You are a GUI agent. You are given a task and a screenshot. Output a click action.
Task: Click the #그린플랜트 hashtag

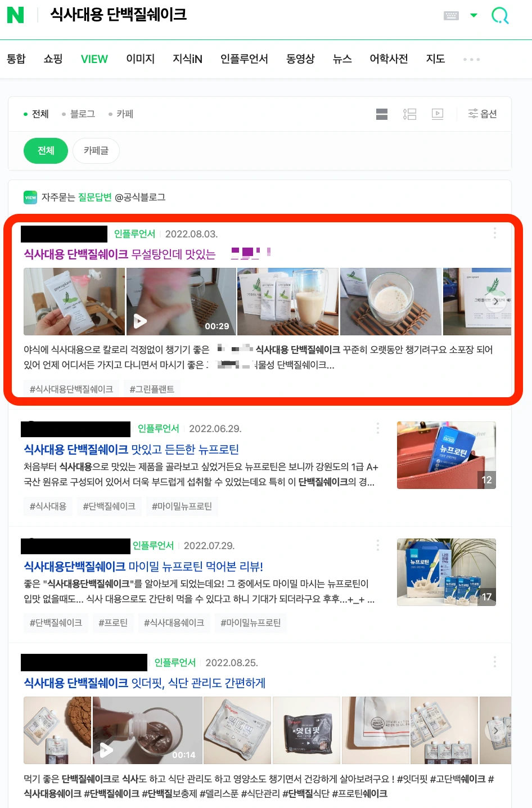[152, 389]
